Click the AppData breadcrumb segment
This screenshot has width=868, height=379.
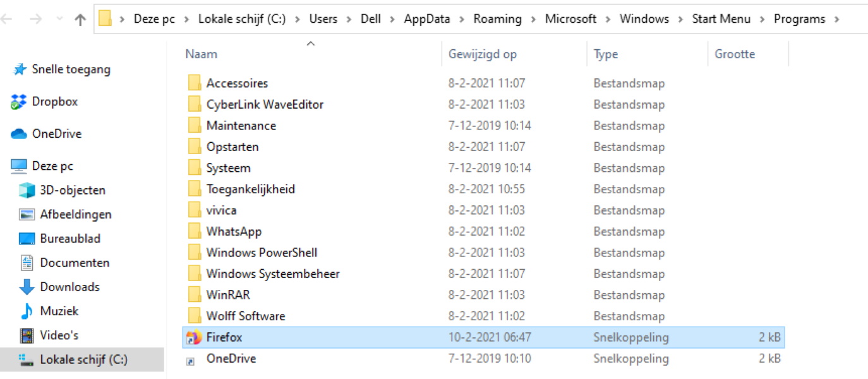(427, 19)
